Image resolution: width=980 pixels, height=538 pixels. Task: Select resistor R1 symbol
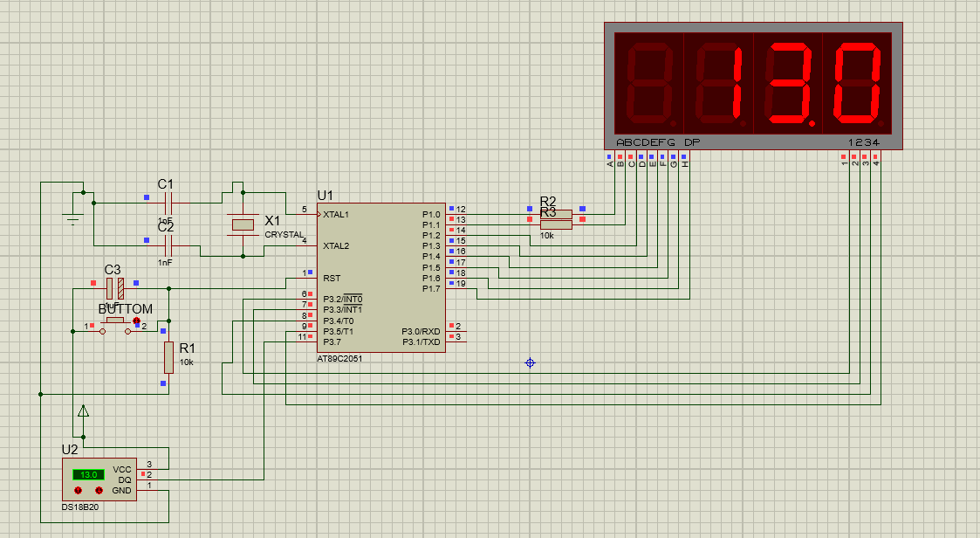168,357
